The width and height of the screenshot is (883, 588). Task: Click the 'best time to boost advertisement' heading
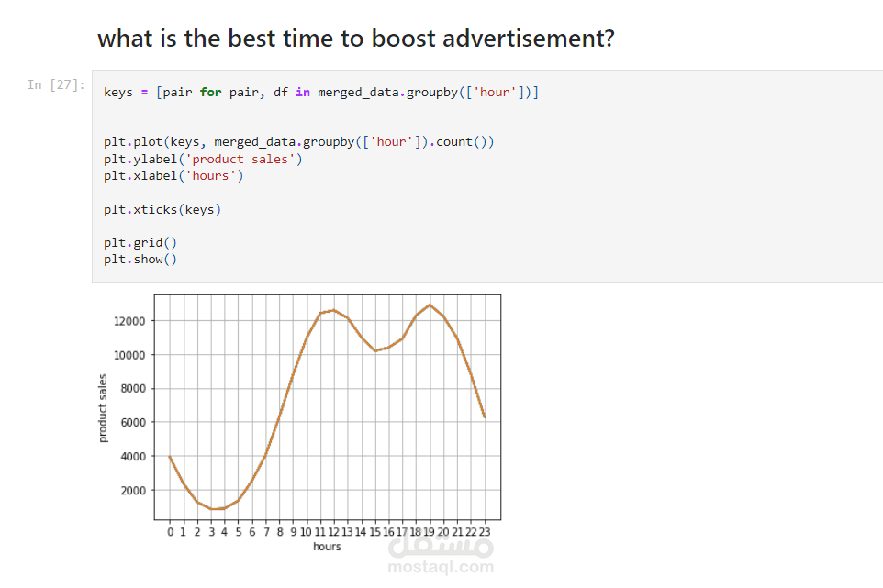(355, 39)
